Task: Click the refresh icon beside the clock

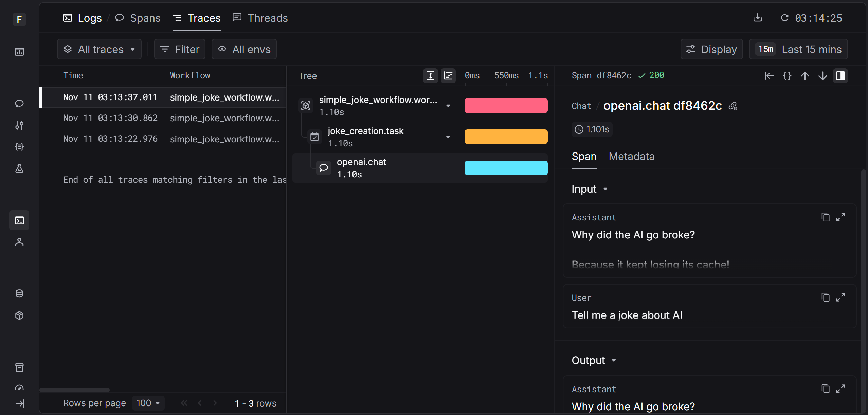Action: click(x=784, y=18)
